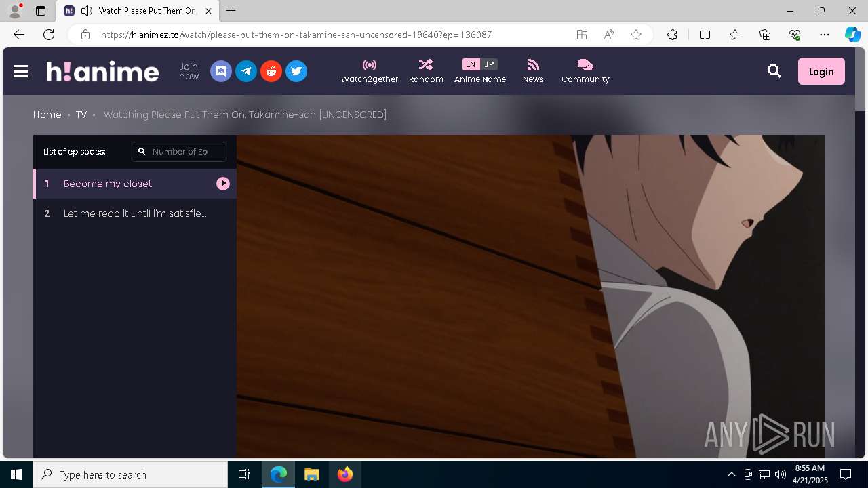Refresh the page

click(49, 35)
